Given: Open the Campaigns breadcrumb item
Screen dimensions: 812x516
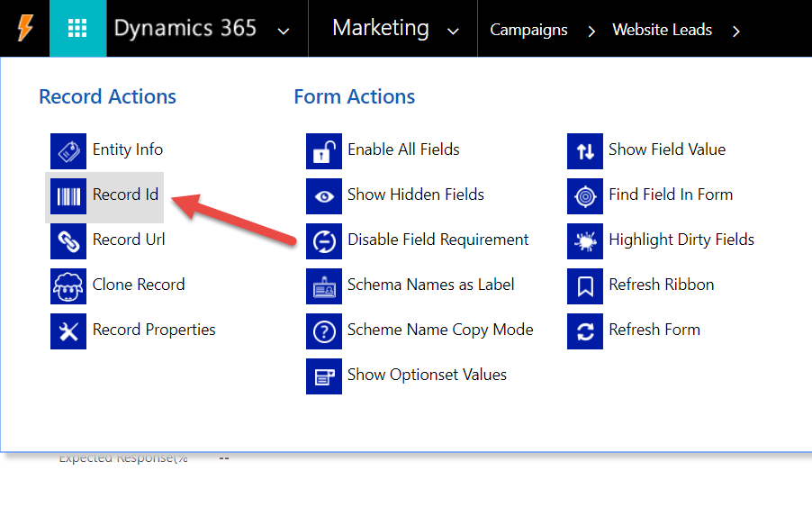Looking at the screenshot, I should click(x=528, y=30).
